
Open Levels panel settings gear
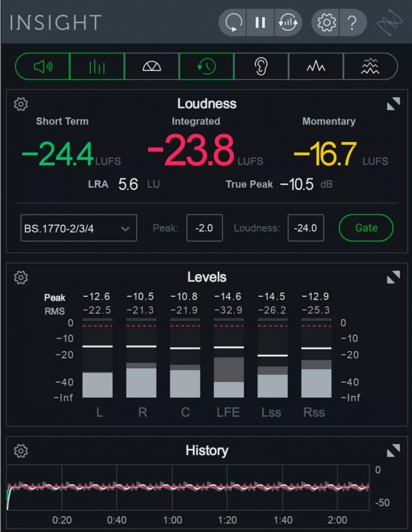(21, 278)
